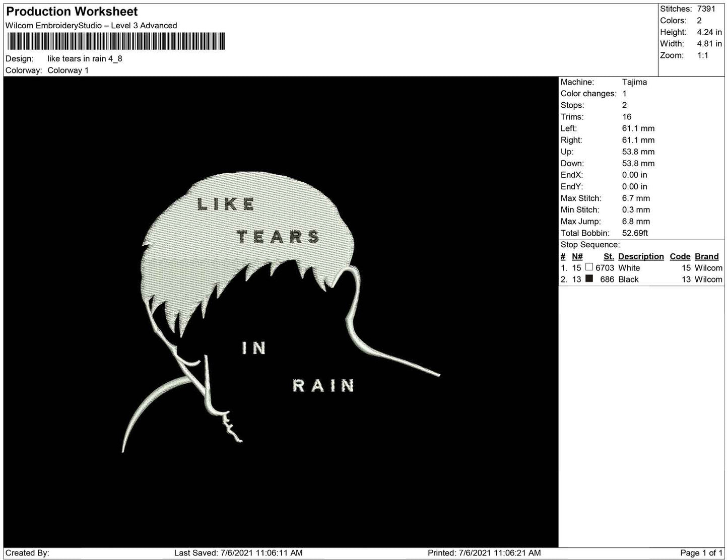Click the barcode under the worksheet header

(115, 41)
